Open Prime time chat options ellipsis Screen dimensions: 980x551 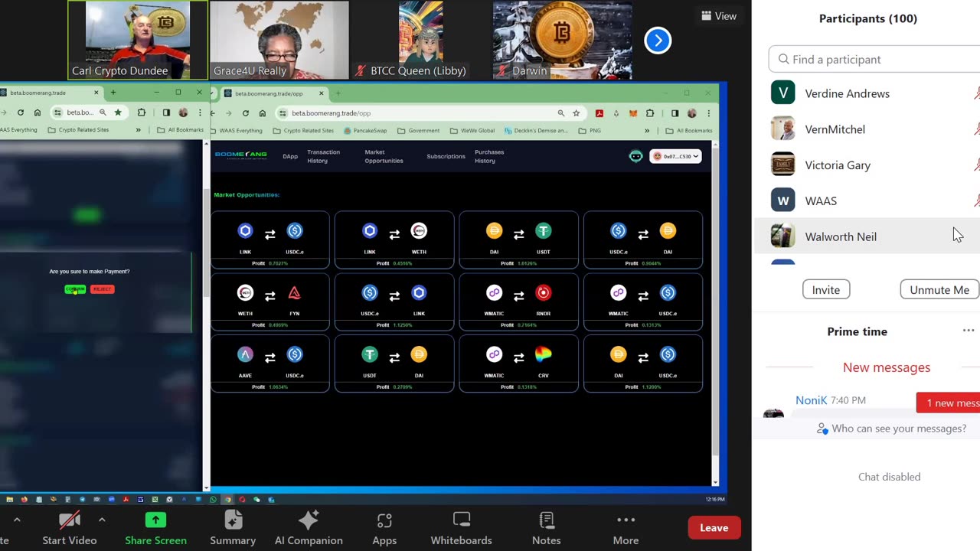969,331
